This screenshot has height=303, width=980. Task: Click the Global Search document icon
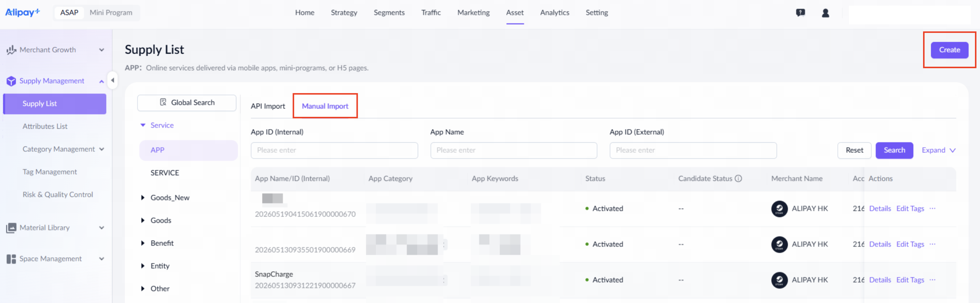163,102
